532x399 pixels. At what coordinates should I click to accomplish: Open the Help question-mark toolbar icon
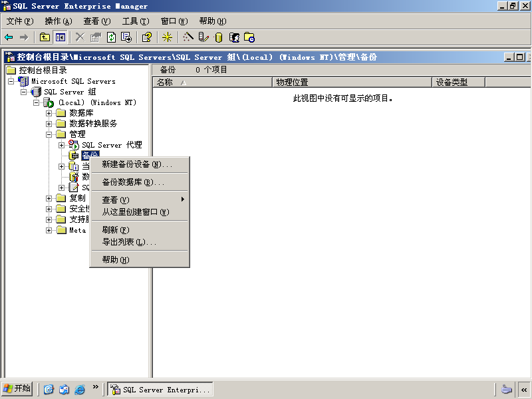point(147,37)
